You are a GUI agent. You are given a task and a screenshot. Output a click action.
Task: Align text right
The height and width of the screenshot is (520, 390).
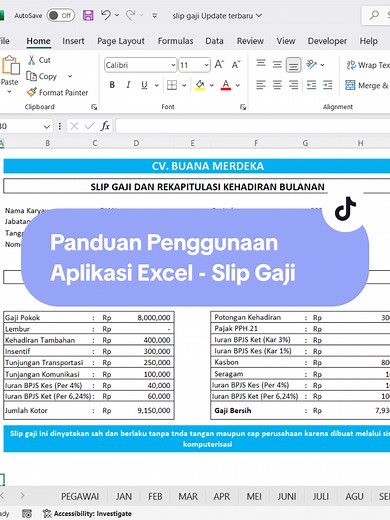pyautogui.click(x=293, y=85)
